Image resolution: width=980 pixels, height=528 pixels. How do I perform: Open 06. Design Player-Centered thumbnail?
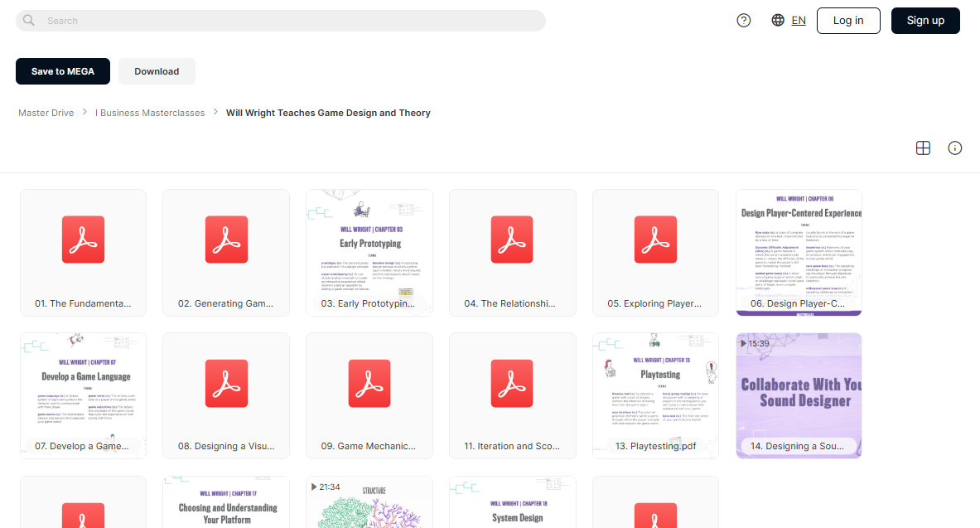(x=799, y=253)
